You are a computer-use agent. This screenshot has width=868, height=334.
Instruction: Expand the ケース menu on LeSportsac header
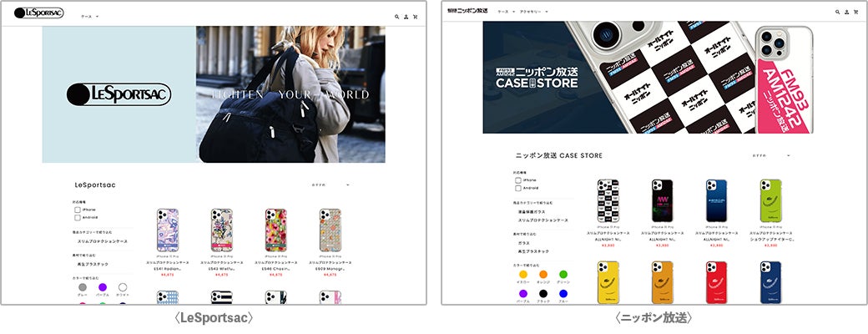pyautogui.click(x=89, y=17)
